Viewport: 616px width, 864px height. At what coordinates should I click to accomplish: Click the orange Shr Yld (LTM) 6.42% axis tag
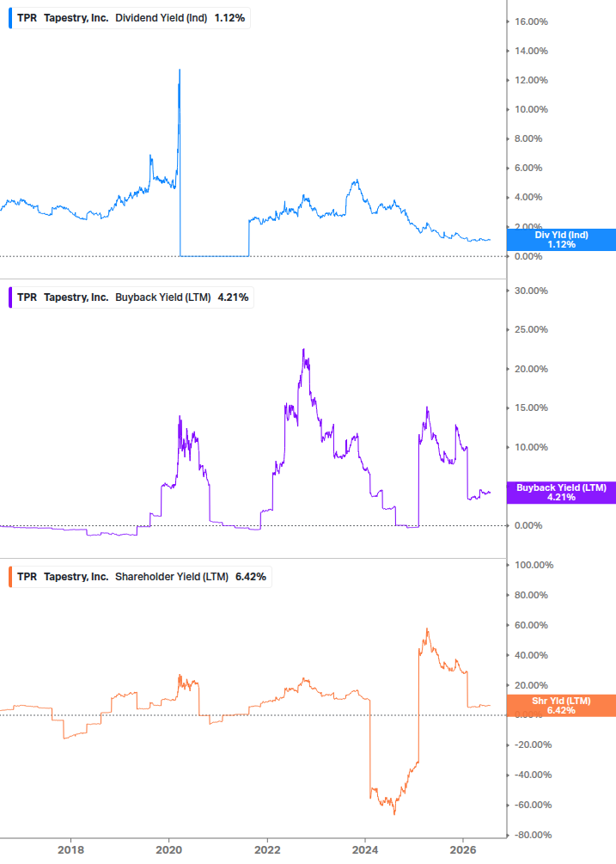click(x=561, y=706)
